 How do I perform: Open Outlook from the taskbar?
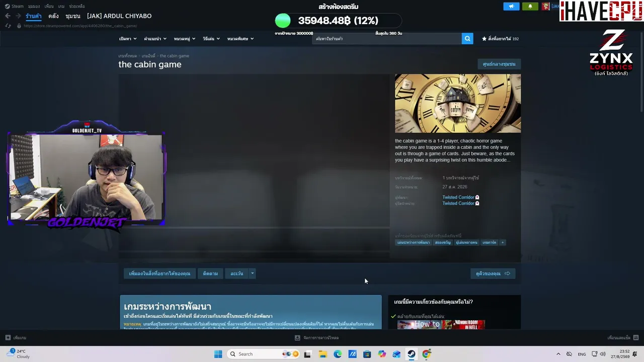click(x=397, y=354)
